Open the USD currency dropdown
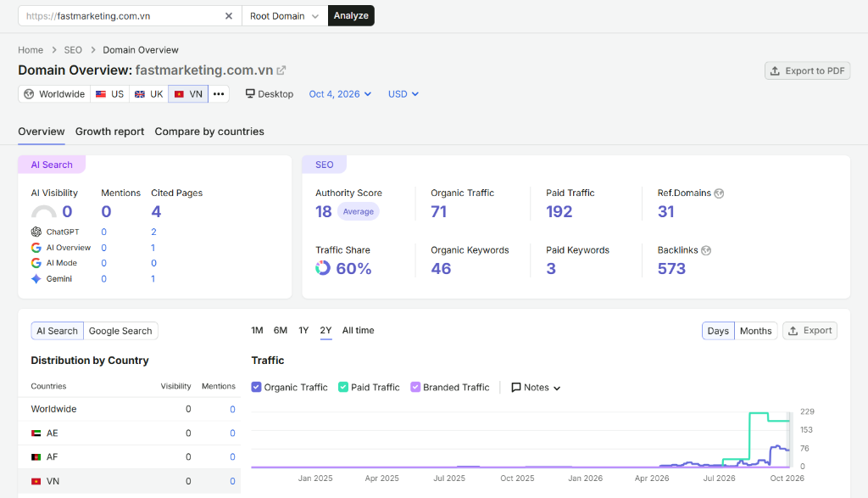This screenshot has width=868, height=498. click(x=403, y=94)
